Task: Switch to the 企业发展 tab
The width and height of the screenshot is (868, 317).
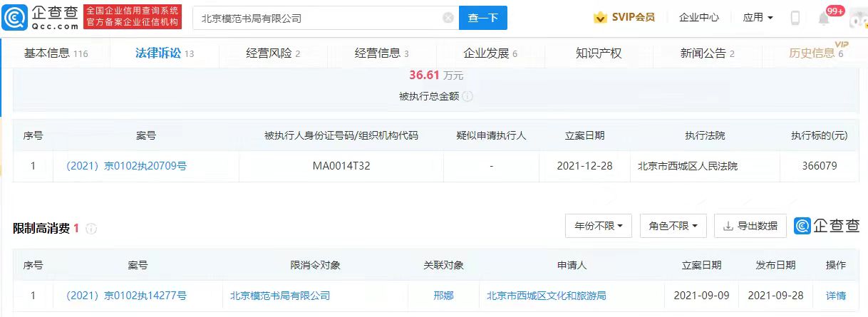Action: 490,53
